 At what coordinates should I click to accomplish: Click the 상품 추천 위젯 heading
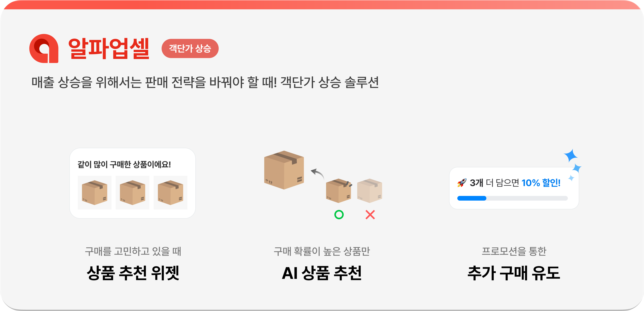pyautogui.click(x=133, y=273)
